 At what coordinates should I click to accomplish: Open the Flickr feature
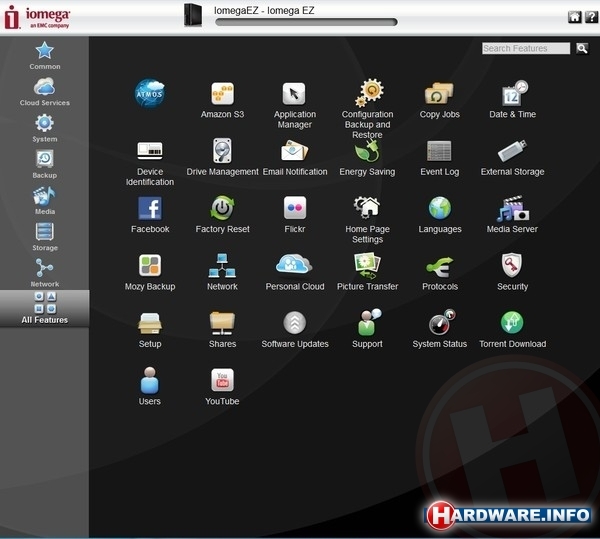(295, 215)
